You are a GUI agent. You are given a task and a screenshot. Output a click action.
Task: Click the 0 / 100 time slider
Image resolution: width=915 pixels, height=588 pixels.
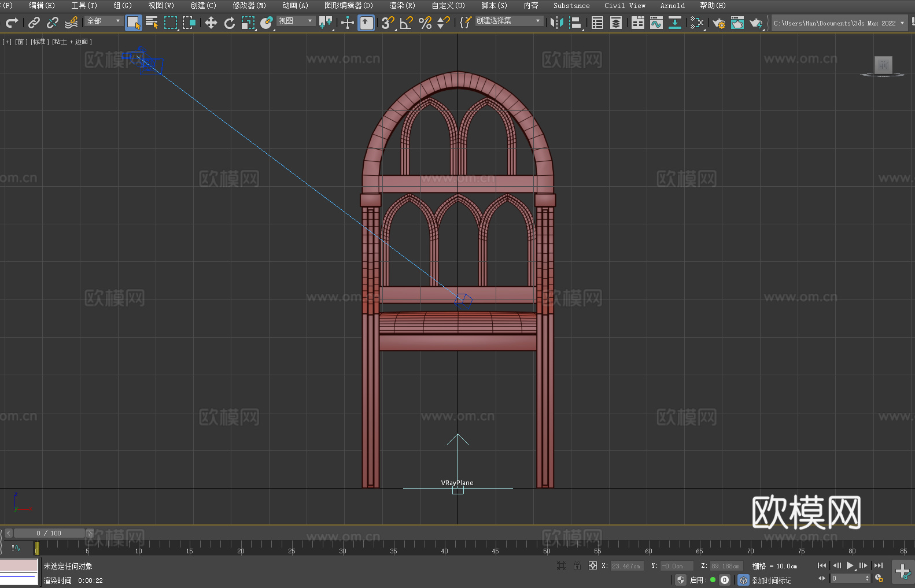pos(49,533)
